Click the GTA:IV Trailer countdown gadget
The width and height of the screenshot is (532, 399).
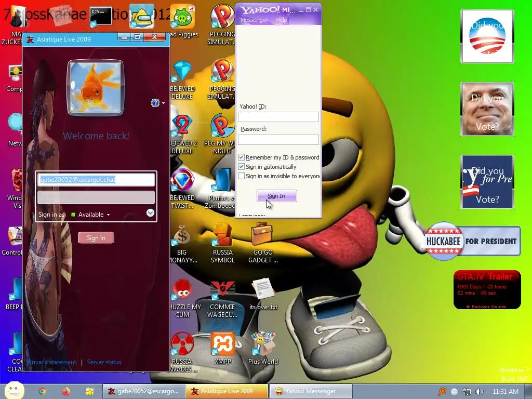click(487, 290)
